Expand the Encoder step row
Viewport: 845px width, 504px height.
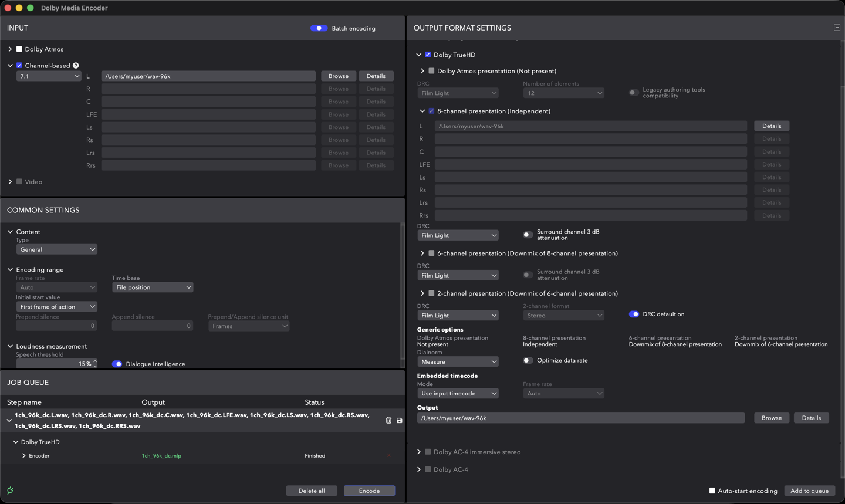pyautogui.click(x=23, y=455)
